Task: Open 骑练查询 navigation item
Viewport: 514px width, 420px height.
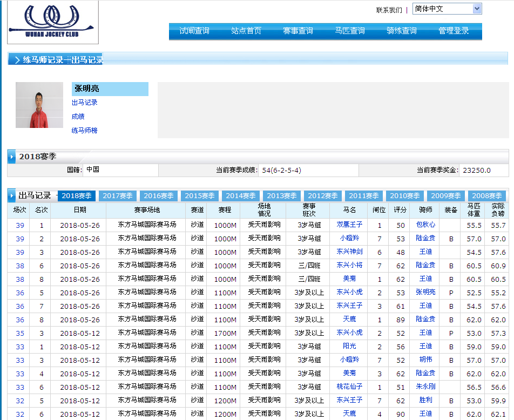Action: 402,31
